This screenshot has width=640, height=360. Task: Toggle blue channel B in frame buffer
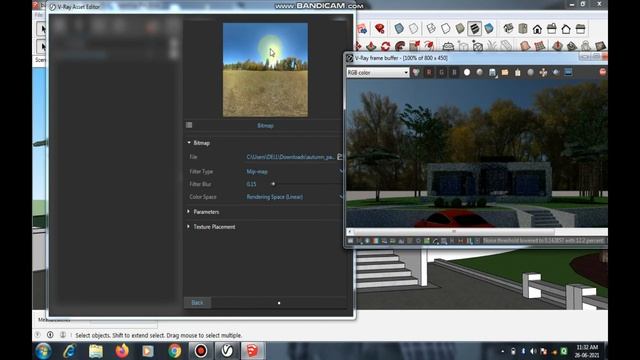[454, 72]
